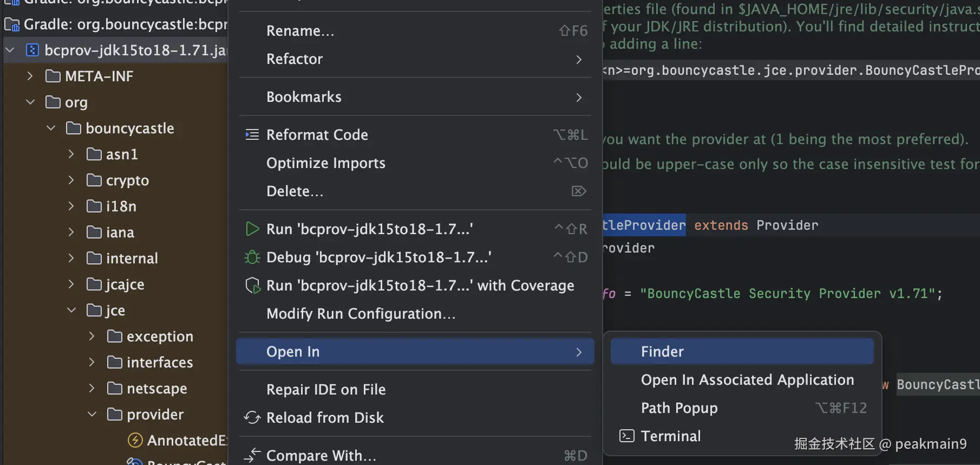Collapse the bouncycastle folder
The image size is (980, 465).
[x=51, y=128]
